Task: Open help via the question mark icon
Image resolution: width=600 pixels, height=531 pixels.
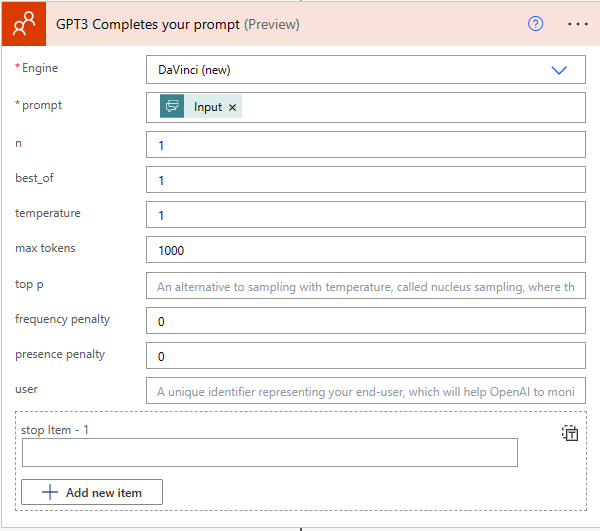Action: [535, 24]
